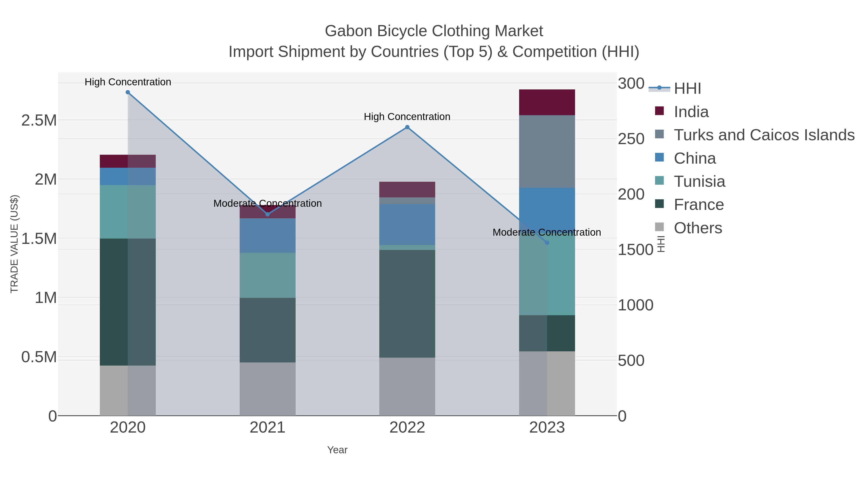Screen dimensions: 868x488
Task: Select the 2022 China bar segment
Action: pyautogui.click(x=407, y=225)
